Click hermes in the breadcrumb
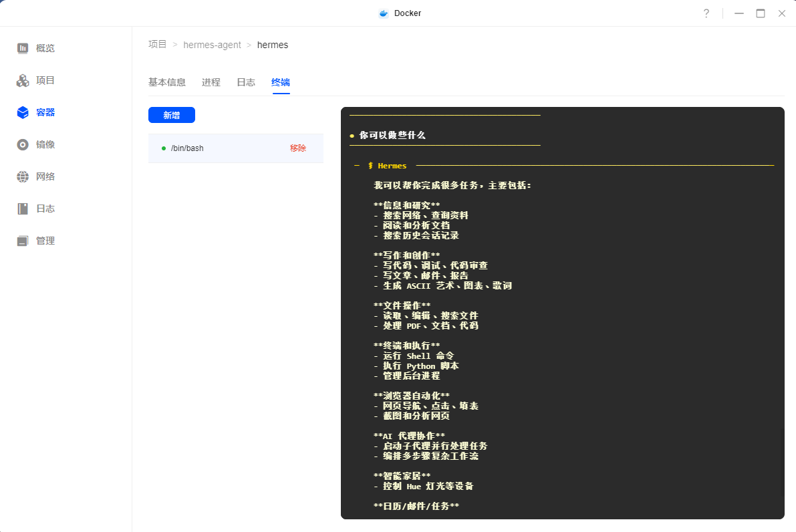Screen dimensions: 796x532 click(273, 45)
